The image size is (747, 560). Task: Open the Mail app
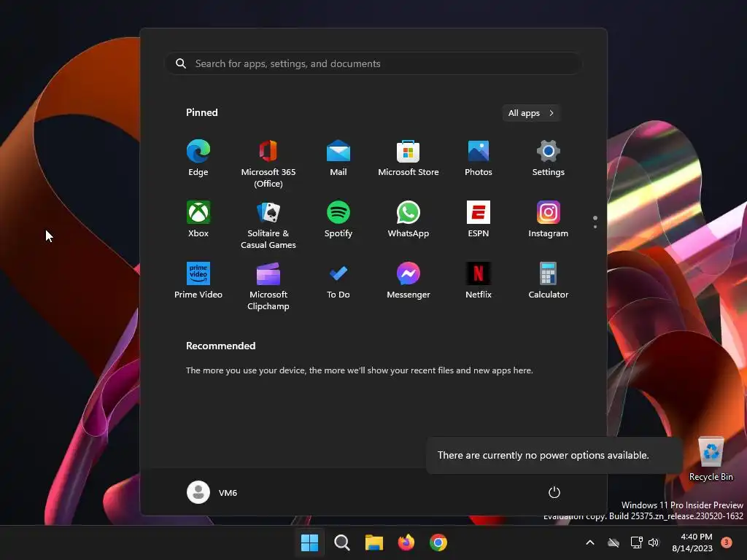(338, 158)
